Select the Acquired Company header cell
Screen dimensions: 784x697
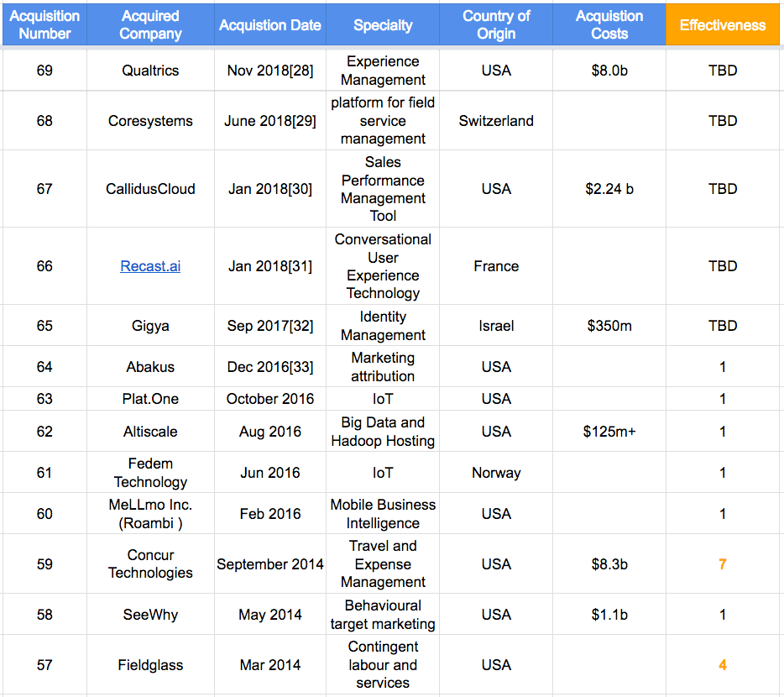point(150,24)
